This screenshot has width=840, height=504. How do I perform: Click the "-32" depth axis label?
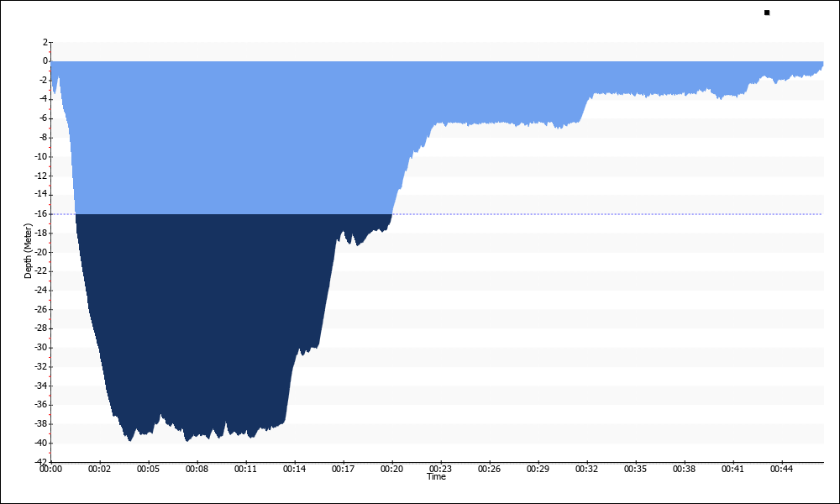tap(41, 366)
